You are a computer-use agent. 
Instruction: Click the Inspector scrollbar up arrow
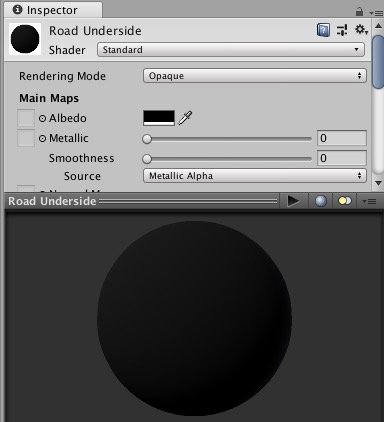click(x=378, y=26)
